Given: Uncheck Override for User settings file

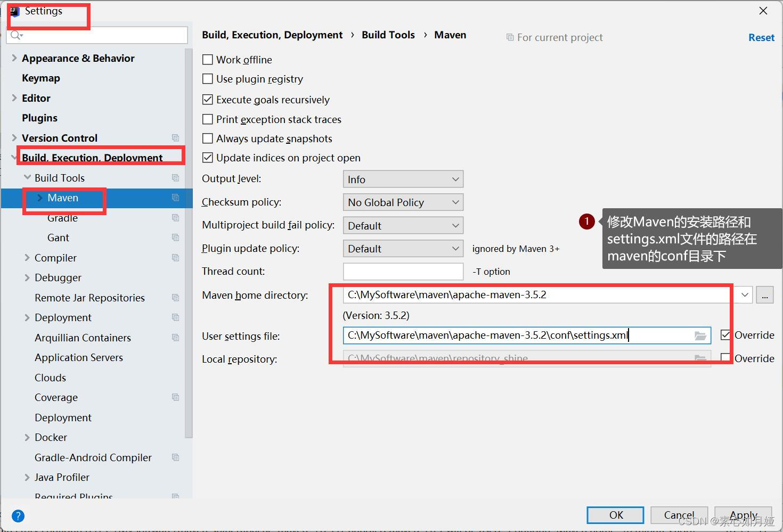Looking at the screenshot, I should pyautogui.click(x=725, y=335).
